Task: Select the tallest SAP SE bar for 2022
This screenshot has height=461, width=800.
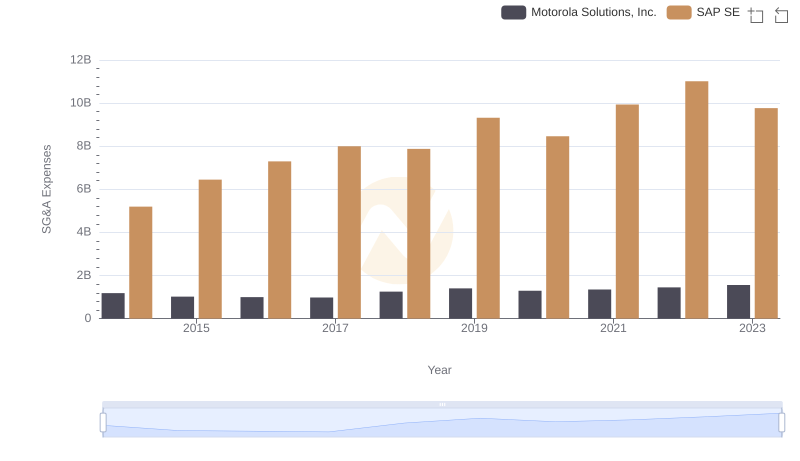Action: [x=696, y=200]
